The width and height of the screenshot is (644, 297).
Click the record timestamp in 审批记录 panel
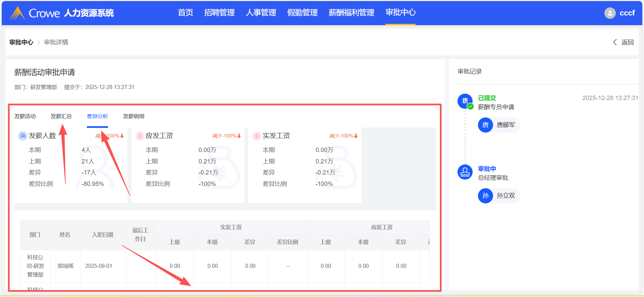610,98
